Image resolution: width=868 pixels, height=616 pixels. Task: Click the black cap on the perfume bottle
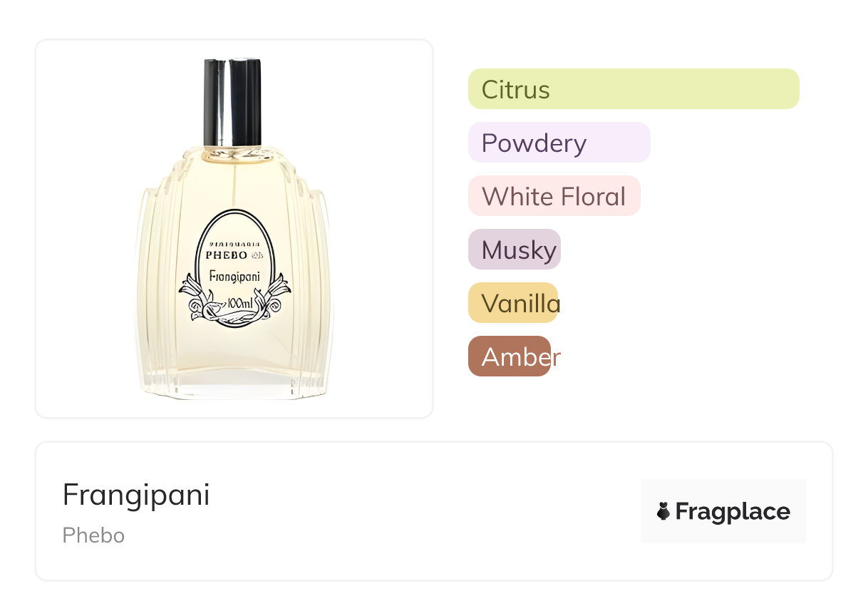click(x=232, y=103)
